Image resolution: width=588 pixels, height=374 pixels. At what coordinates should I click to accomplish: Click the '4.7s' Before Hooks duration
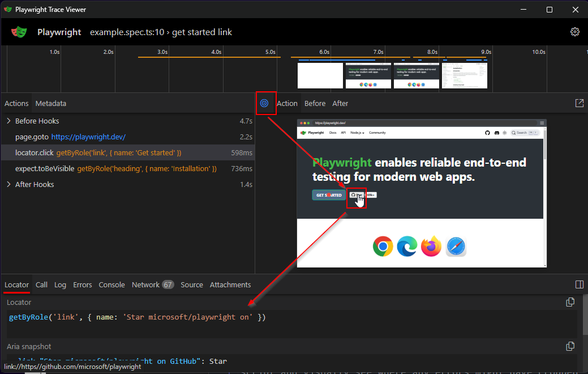pyautogui.click(x=246, y=121)
